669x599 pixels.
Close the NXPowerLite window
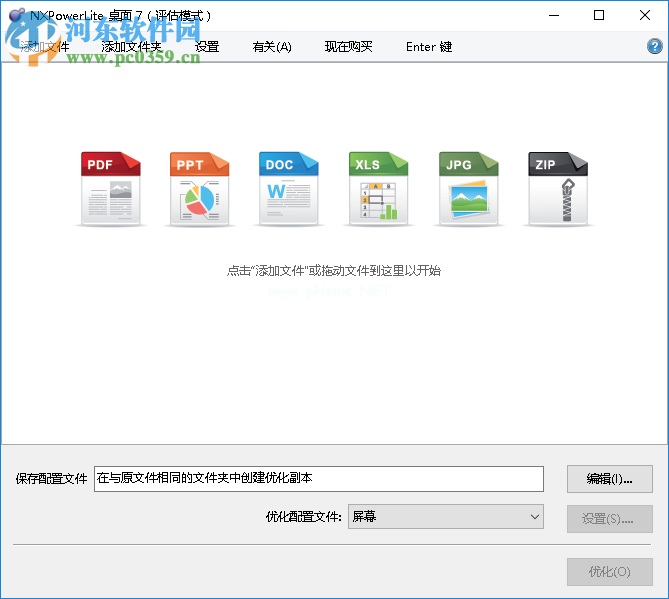645,15
